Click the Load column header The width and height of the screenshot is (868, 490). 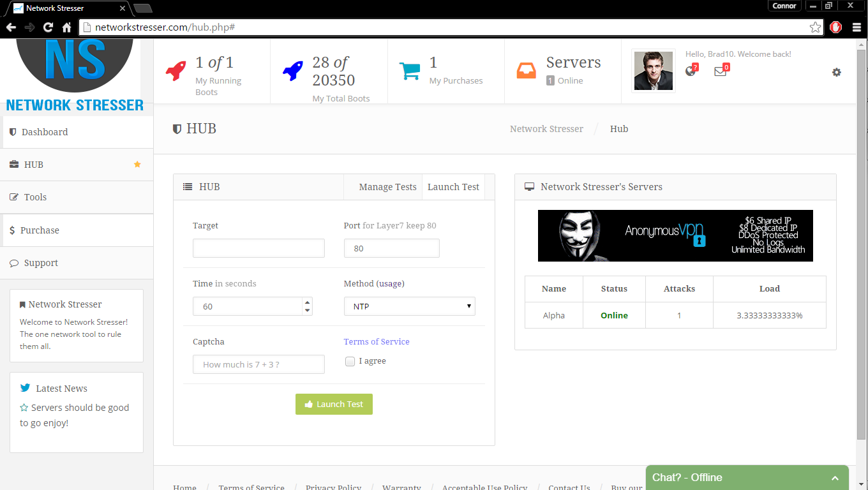coord(770,288)
